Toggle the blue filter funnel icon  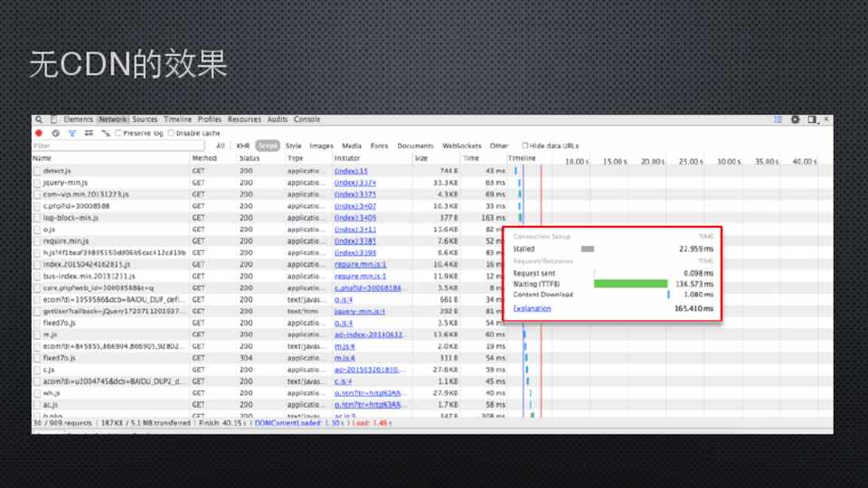click(x=72, y=133)
